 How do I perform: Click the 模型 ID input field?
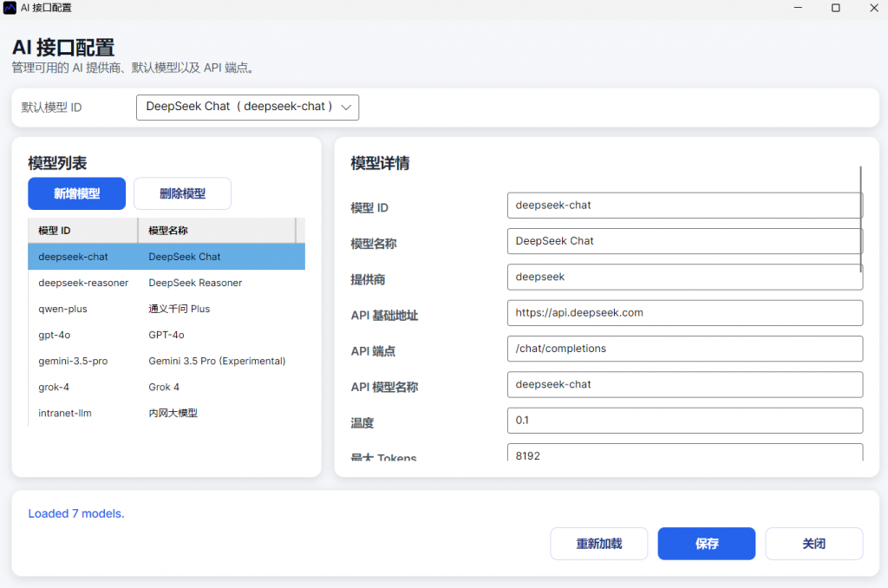click(682, 206)
